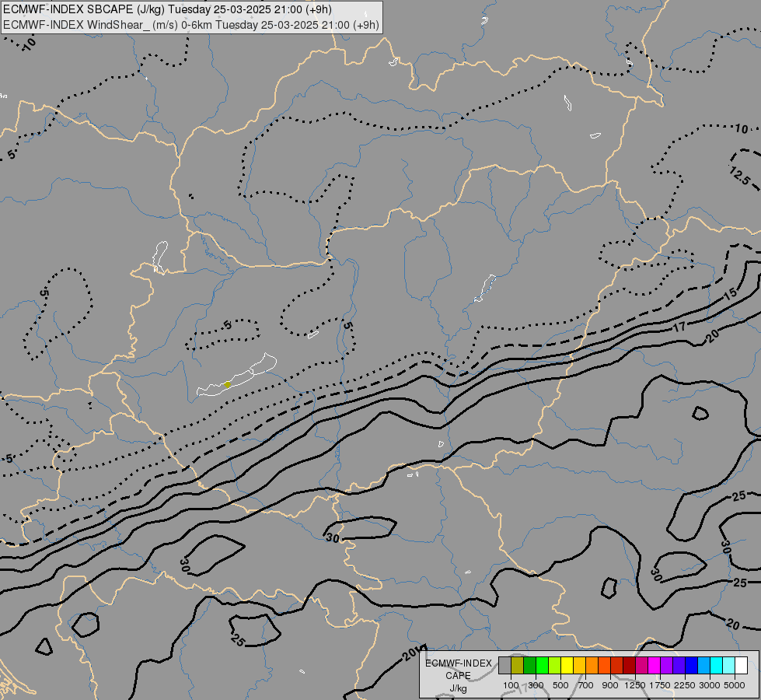This screenshot has height=700, width=761.
Task: Pick the bright magenta legend swatch
Action: [655, 665]
